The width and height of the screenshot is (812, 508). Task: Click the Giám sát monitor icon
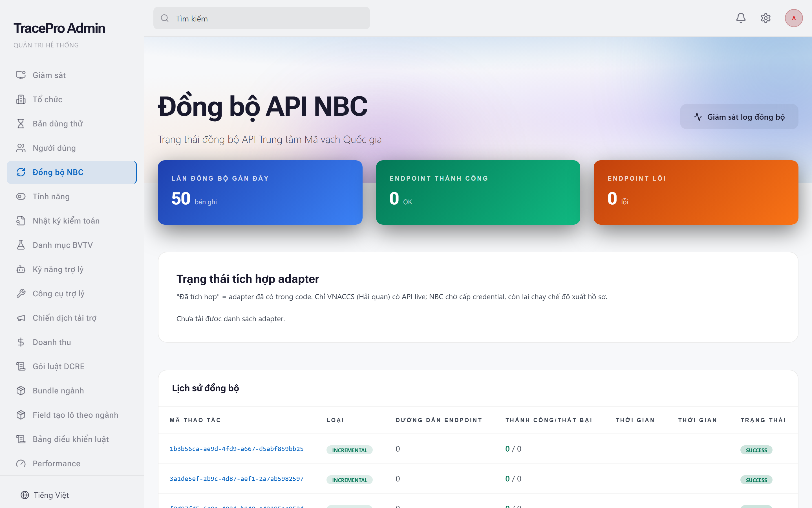pos(21,75)
